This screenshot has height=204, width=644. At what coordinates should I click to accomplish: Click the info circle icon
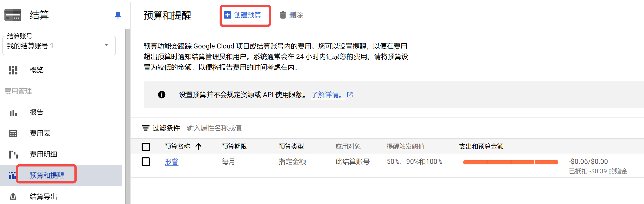pyautogui.click(x=162, y=95)
